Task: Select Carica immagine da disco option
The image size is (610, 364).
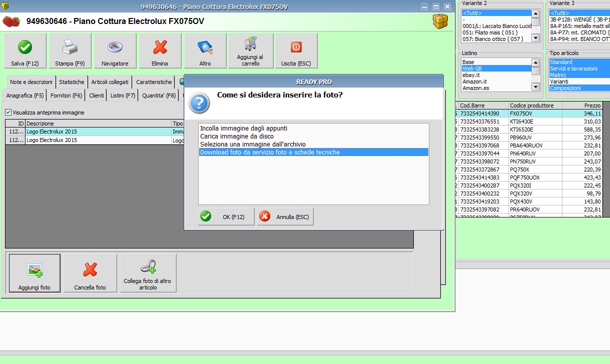Action: click(x=313, y=136)
